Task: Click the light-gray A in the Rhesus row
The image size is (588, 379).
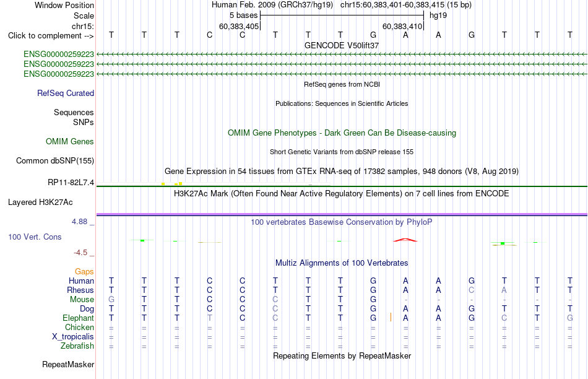Action: 504,290
